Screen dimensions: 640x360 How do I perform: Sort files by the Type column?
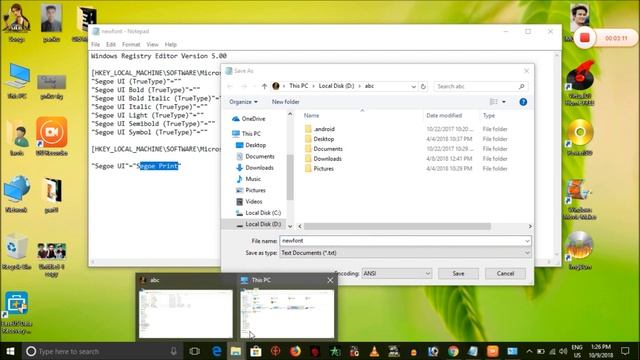click(x=489, y=116)
